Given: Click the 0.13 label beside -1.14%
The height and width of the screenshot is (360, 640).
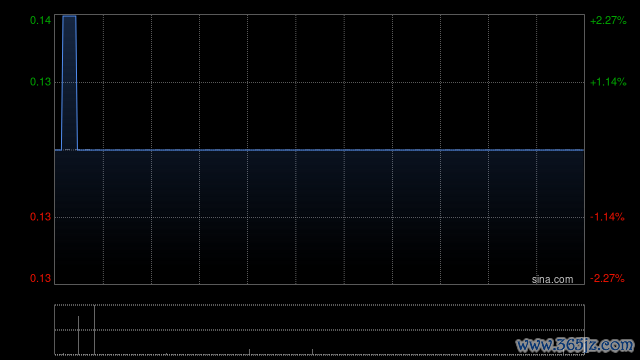Looking at the screenshot, I should click(40, 217).
